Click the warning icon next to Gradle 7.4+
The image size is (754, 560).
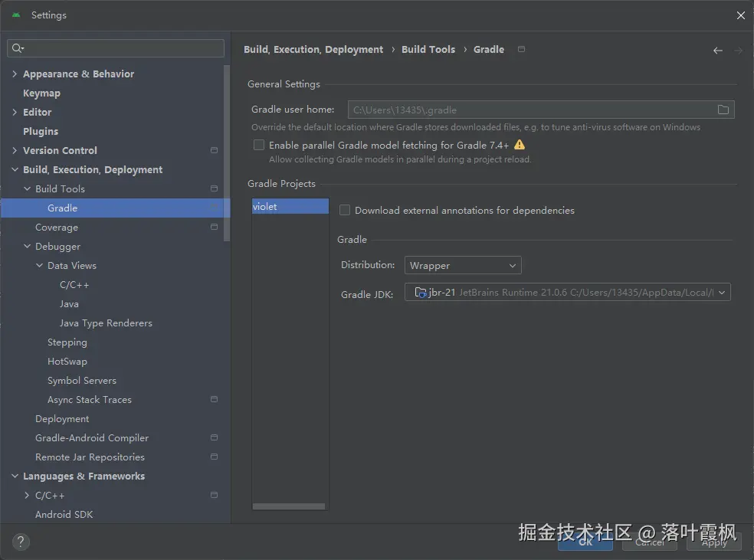pyautogui.click(x=520, y=145)
